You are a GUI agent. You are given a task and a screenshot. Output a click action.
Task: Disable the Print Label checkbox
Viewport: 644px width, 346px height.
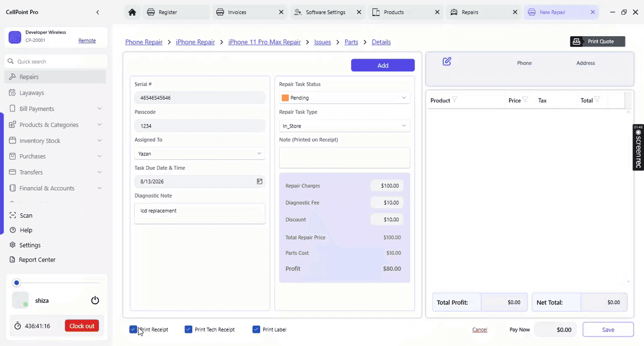coord(257,329)
